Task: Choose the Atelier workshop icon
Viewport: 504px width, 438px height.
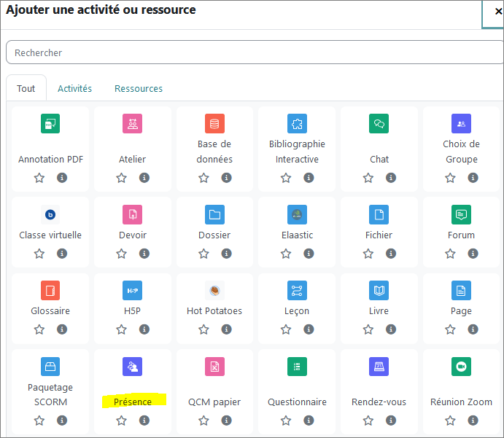Action: 132,123
